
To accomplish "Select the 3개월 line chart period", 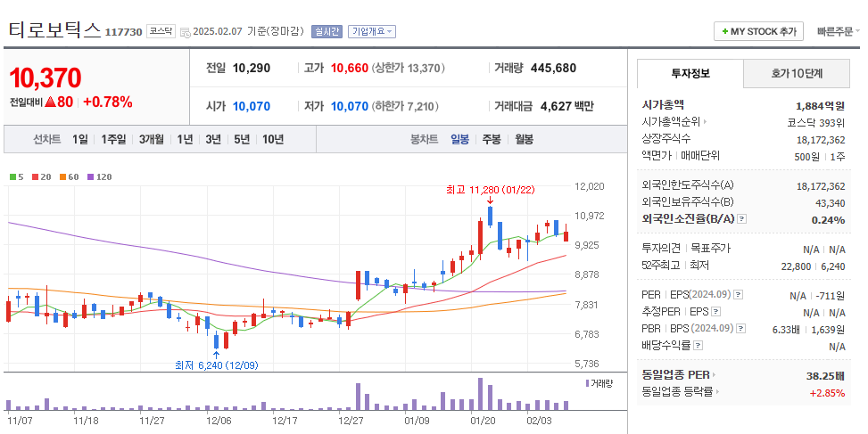I will (151, 139).
